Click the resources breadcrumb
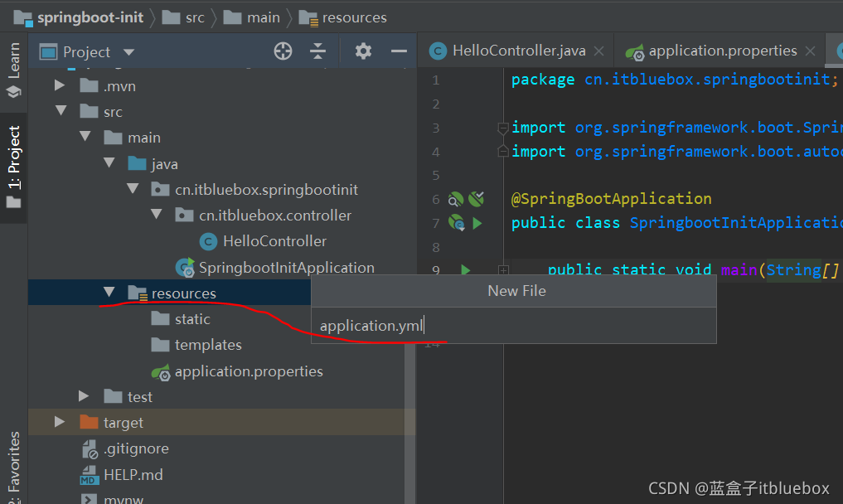Image resolution: width=843 pixels, height=504 pixels. (343, 17)
